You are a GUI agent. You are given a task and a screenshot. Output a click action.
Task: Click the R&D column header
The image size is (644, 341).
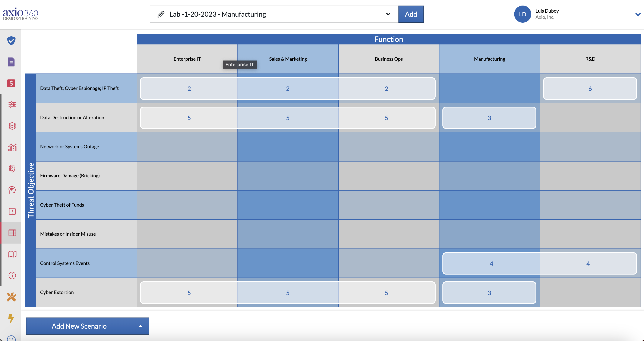[x=590, y=59]
